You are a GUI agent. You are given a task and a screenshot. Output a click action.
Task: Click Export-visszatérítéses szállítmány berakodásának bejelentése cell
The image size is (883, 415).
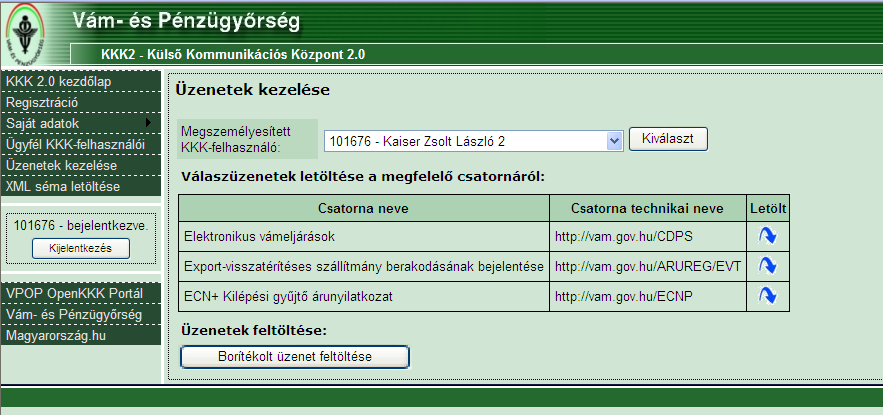click(364, 266)
